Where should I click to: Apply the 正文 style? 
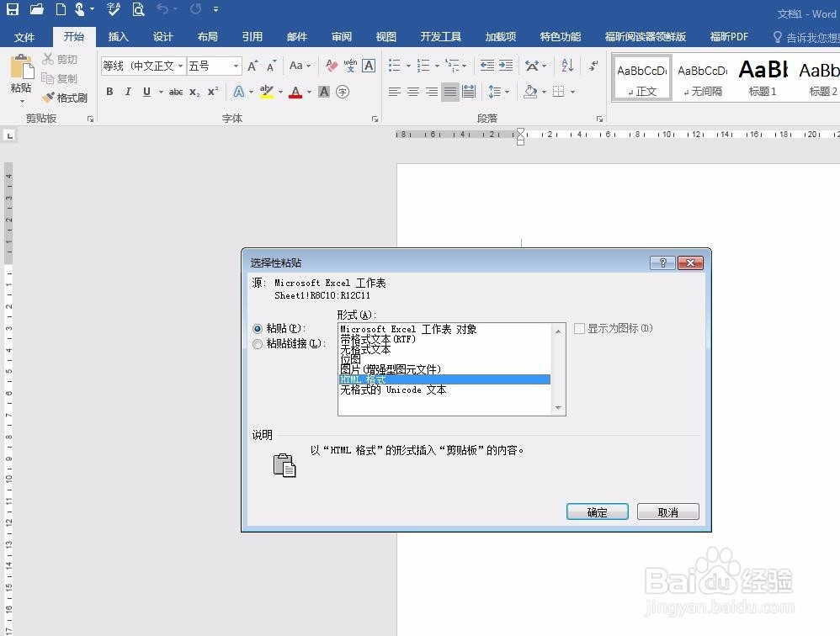(642, 77)
